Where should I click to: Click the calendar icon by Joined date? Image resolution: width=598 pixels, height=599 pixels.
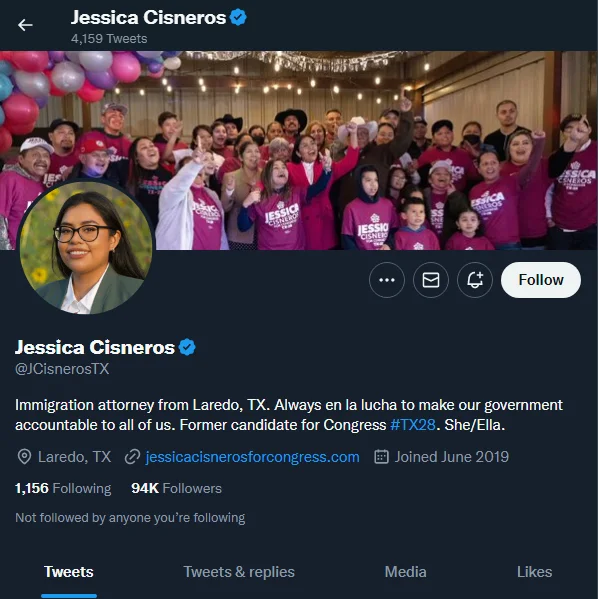point(381,457)
